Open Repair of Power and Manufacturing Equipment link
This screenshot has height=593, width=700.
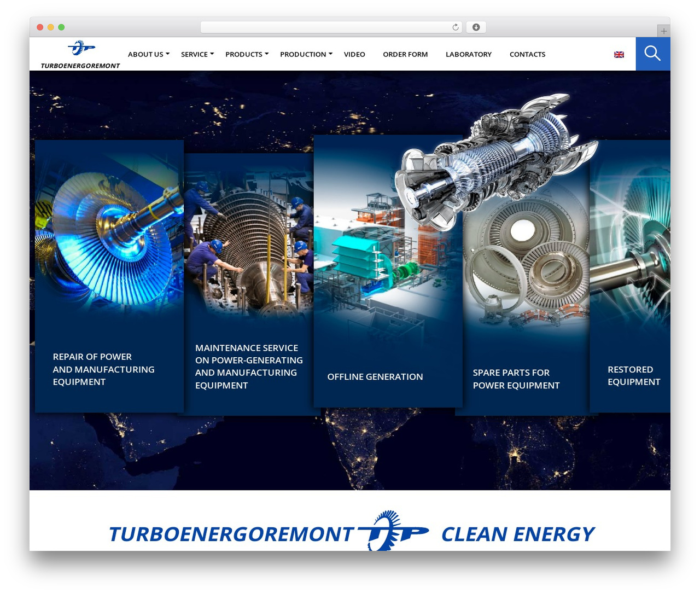(x=104, y=369)
